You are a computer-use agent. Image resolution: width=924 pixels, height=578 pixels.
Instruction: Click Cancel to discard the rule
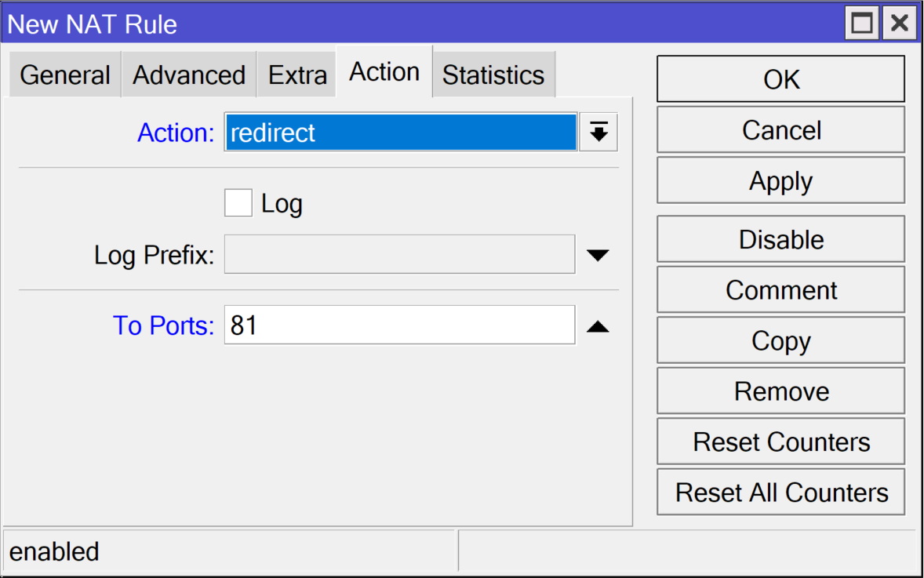point(780,130)
